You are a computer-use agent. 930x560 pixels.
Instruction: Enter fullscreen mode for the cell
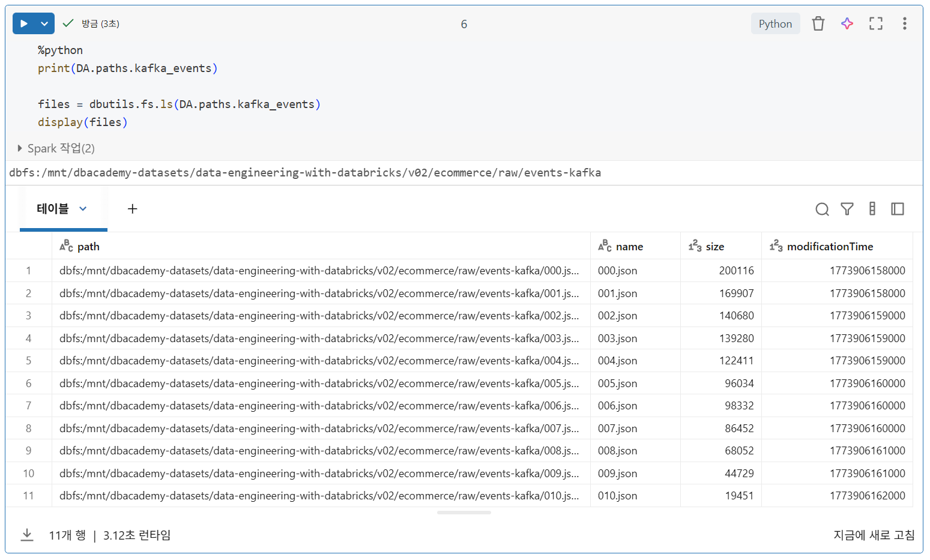click(875, 23)
